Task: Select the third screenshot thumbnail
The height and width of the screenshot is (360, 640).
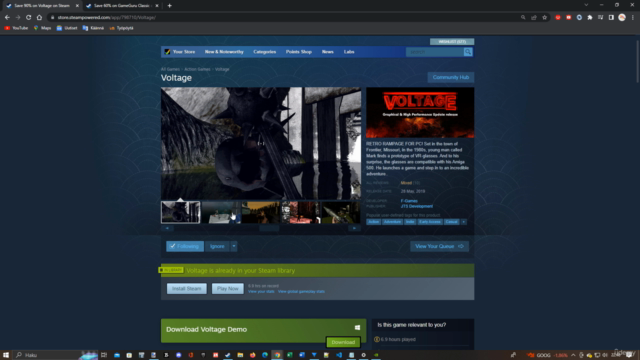Action: click(x=260, y=212)
